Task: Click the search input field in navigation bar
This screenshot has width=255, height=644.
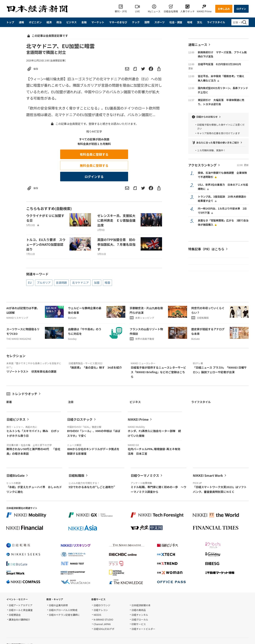Action: 237,22
